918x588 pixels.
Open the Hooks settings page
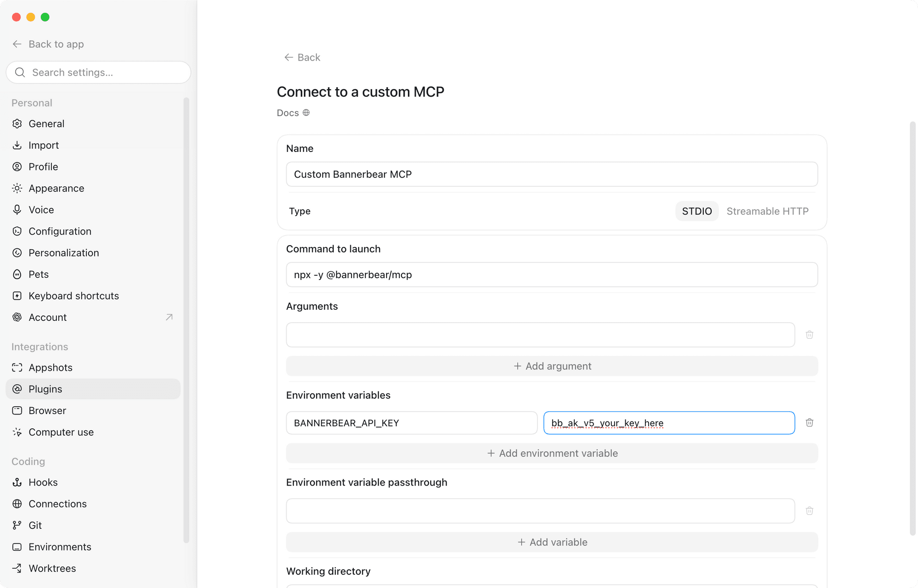coord(93,482)
